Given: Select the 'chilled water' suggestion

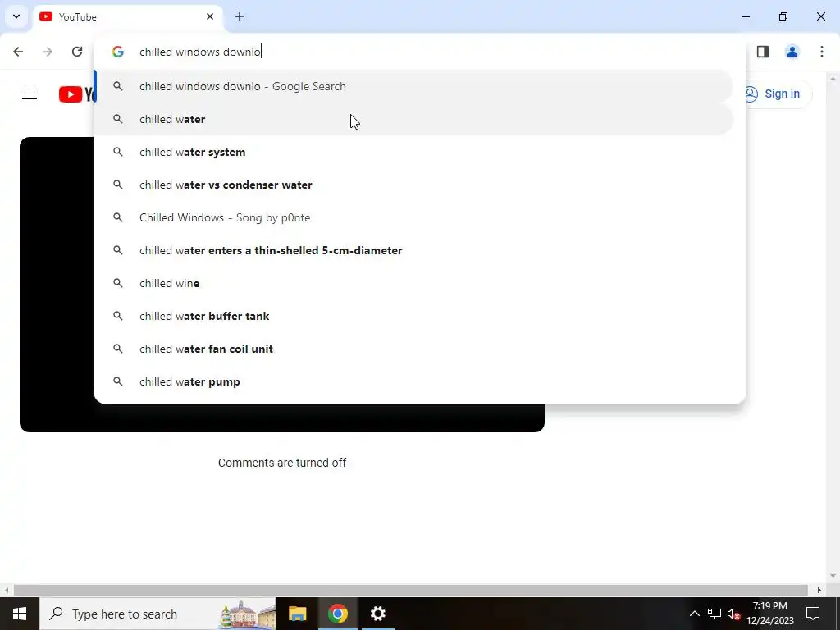Looking at the screenshot, I should tap(413, 119).
